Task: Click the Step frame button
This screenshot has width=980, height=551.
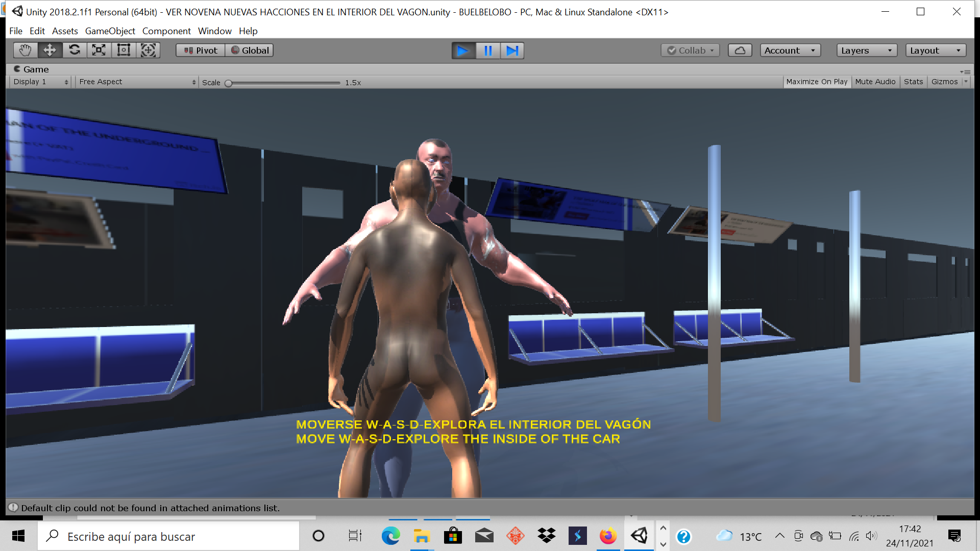Action: (512, 51)
